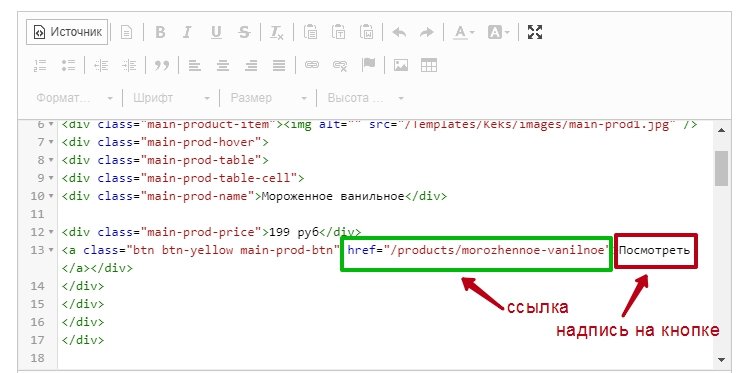Maximize the editor with fullscreen icon
This screenshot has width=740, height=373.
(535, 32)
